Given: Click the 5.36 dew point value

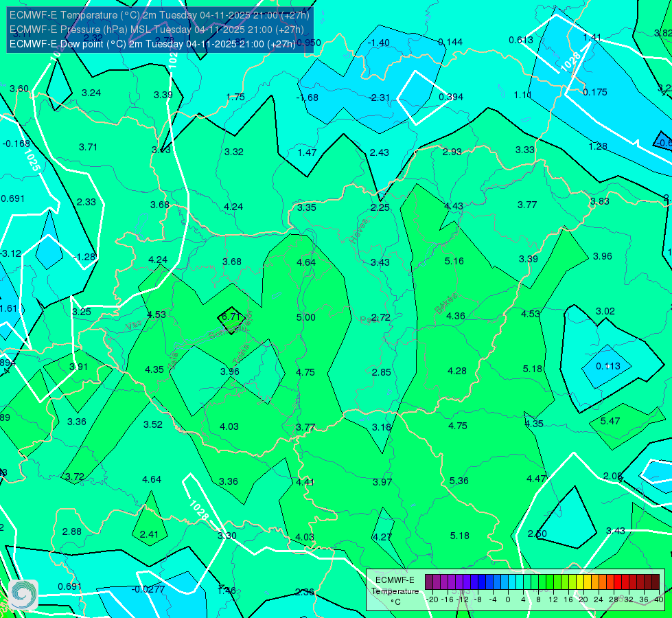Looking at the screenshot, I should pyautogui.click(x=459, y=481).
